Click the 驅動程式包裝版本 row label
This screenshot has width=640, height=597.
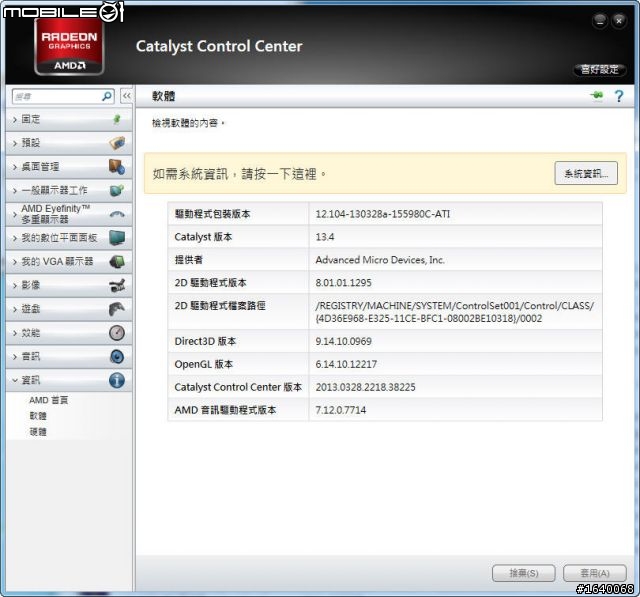212,214
